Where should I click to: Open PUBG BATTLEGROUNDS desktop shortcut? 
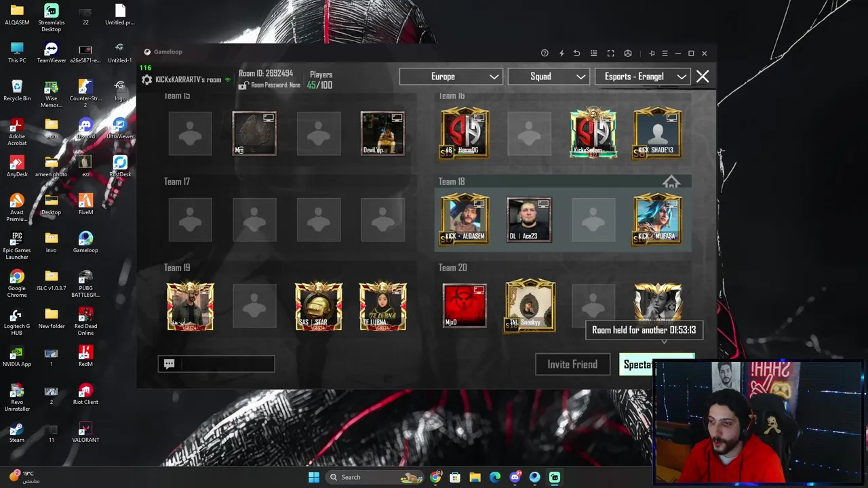[x=85, y=283]
